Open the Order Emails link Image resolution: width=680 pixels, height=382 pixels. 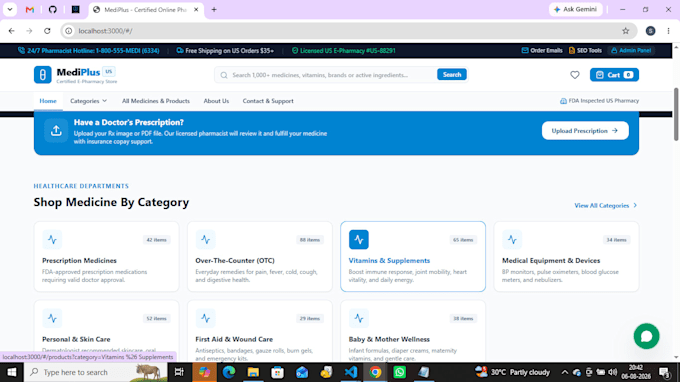click(542, 51)
